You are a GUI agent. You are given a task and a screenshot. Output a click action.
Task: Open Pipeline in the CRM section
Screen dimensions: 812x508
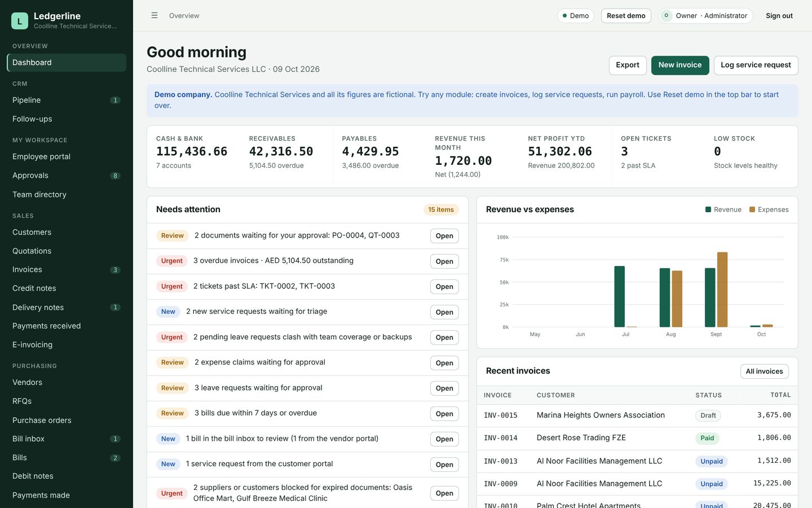[x=67, y=100]
